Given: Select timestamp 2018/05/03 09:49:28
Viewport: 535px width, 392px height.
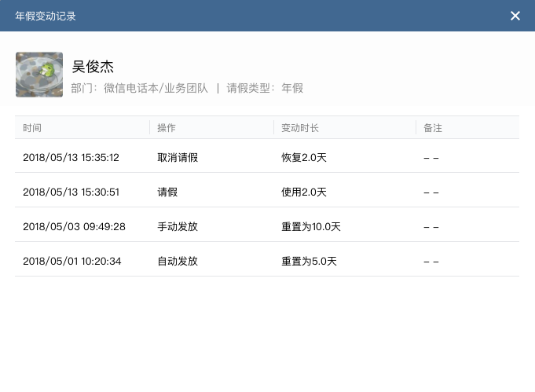Looking at the screenshot, I should [x=74, y=226].
